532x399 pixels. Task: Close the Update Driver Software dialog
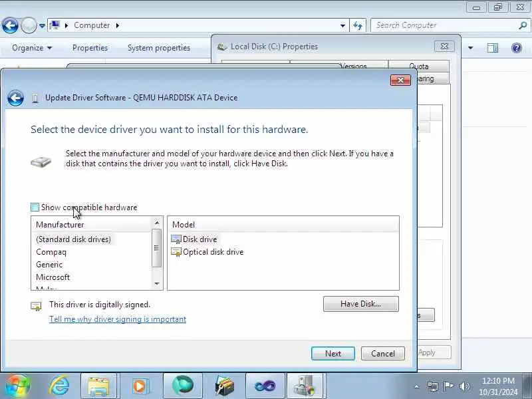tap(400, 80)
